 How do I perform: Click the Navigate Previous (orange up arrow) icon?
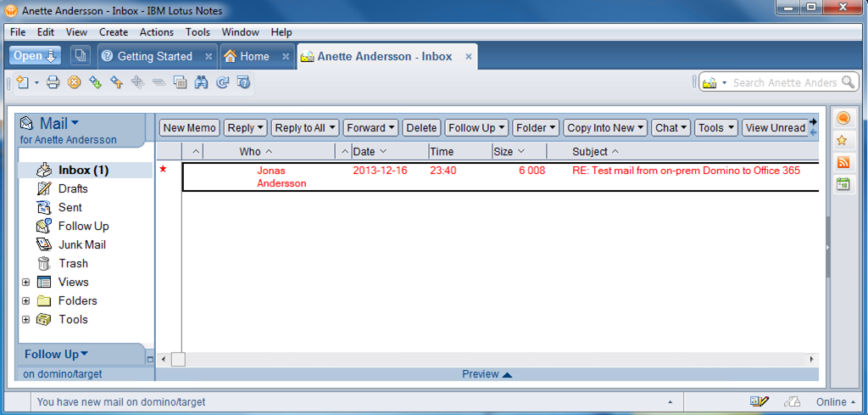(x=116, y=82)
